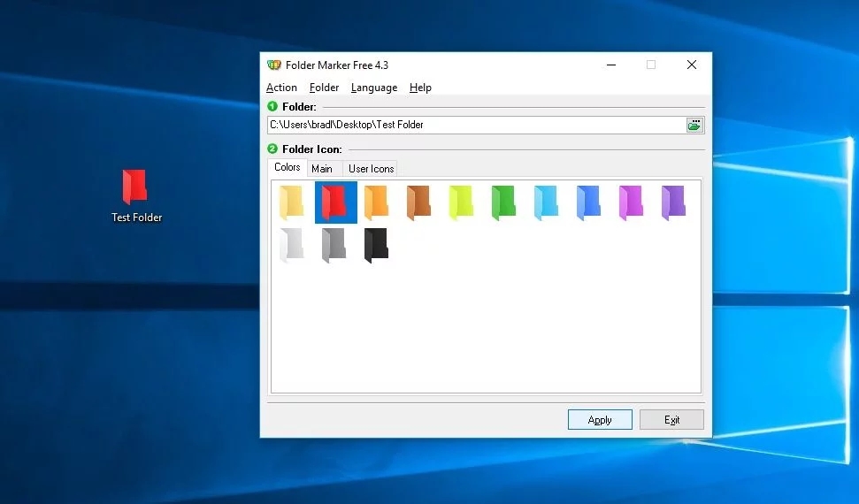Pick the white folder icon
This screenshot has height=504, width=859.
pos(292,245)
